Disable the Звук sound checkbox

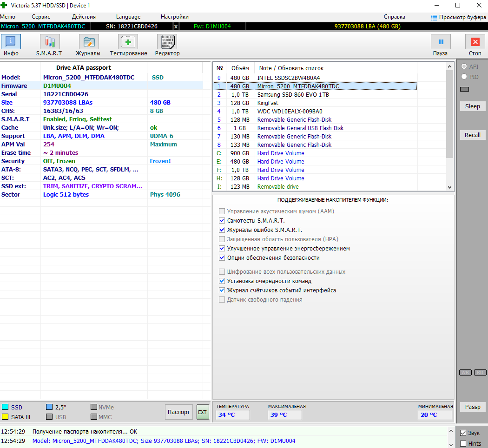463,433
